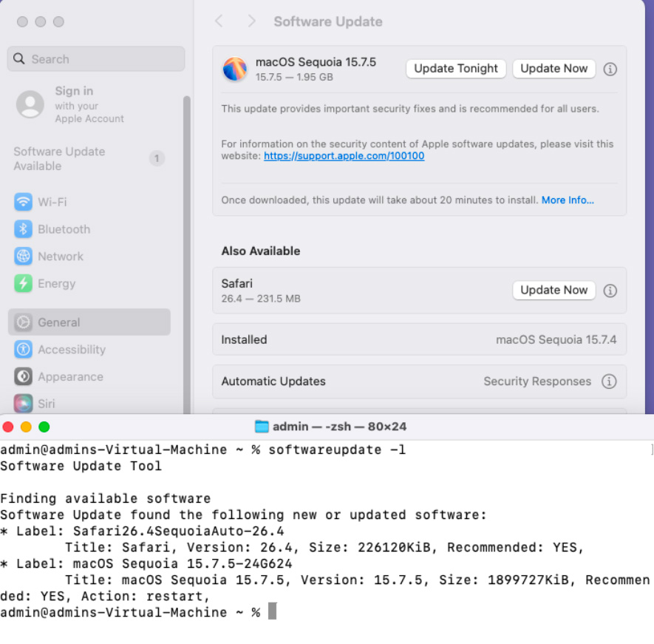Click the 'Security Responses' value
654x644 pixels.
coord(537,382)
